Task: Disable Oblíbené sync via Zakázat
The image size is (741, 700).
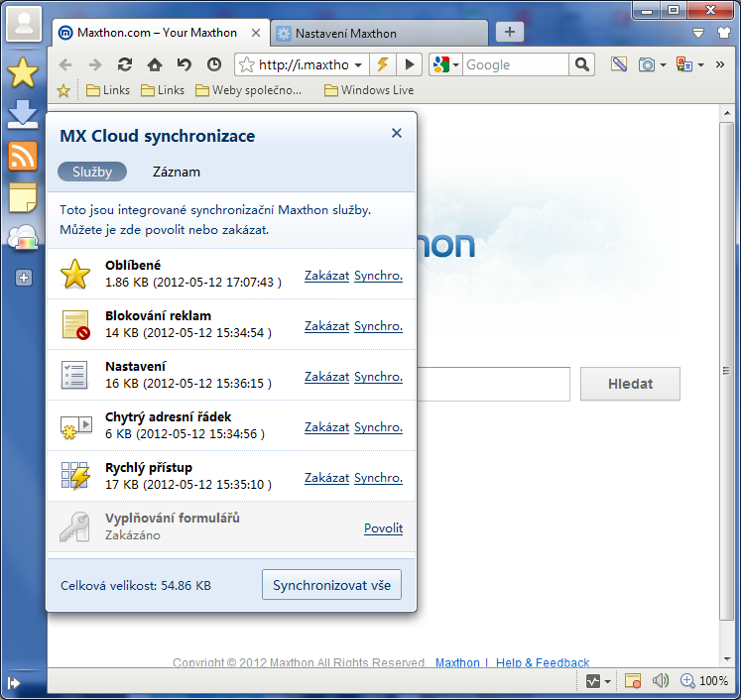Action: [x=326, y=276]
